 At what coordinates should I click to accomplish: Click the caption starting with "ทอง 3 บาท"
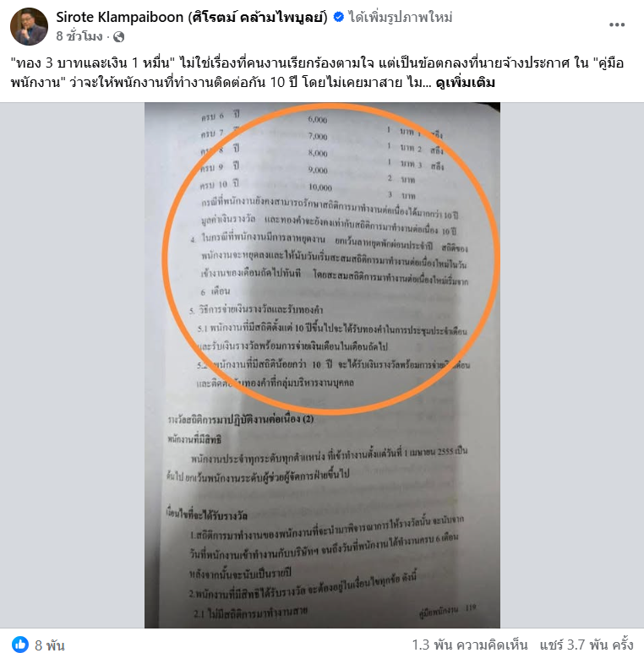coord(317,73)
